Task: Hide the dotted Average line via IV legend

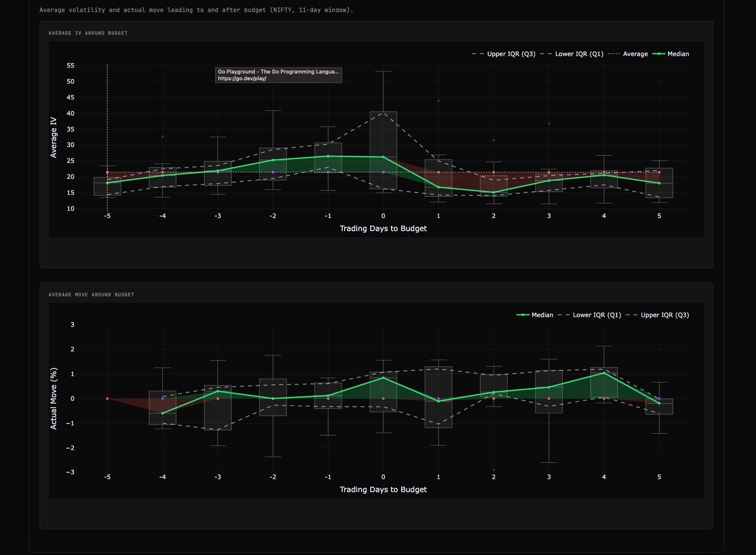Action: point(635,54)
